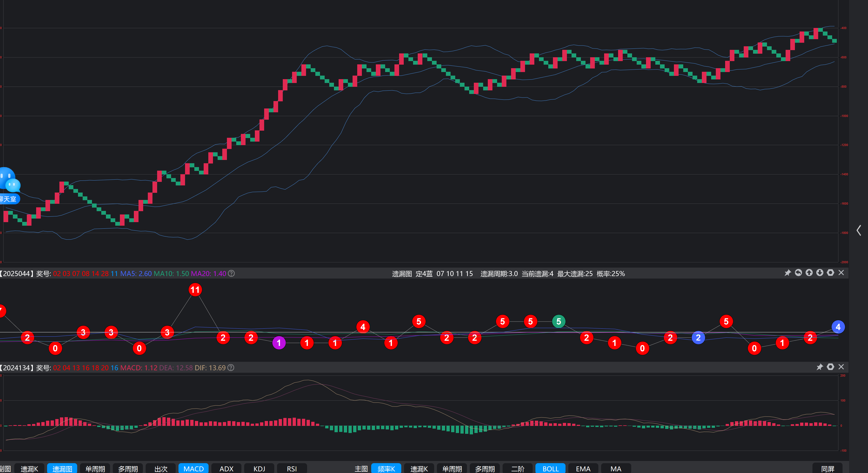
Task: Toggle the EMA indicator overlay
Action: coord(583,468)
